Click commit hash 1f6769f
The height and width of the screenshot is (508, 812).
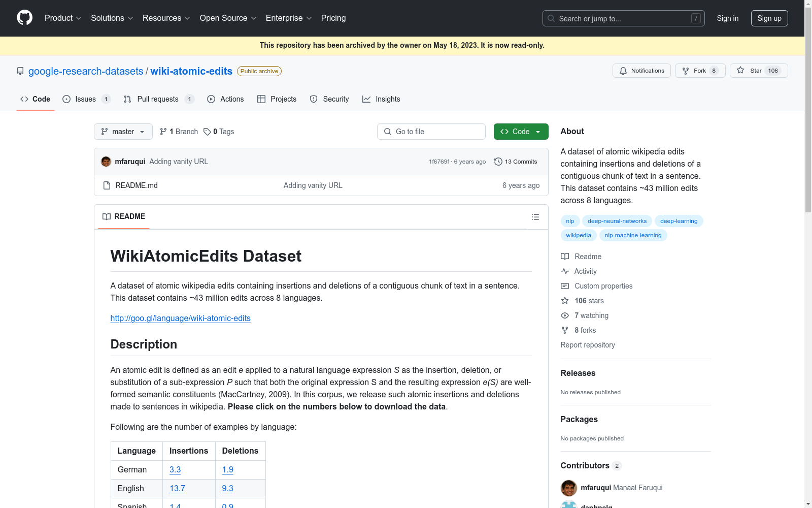439,162
